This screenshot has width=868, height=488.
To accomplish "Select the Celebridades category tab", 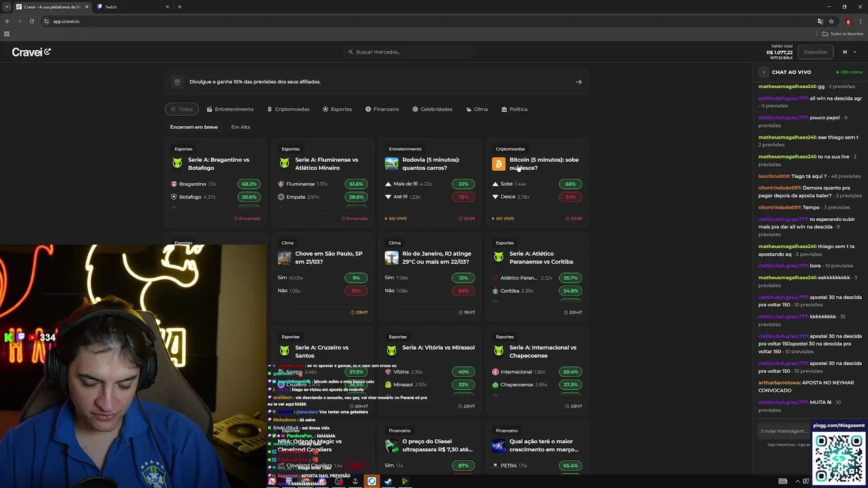I will [432, 109].
